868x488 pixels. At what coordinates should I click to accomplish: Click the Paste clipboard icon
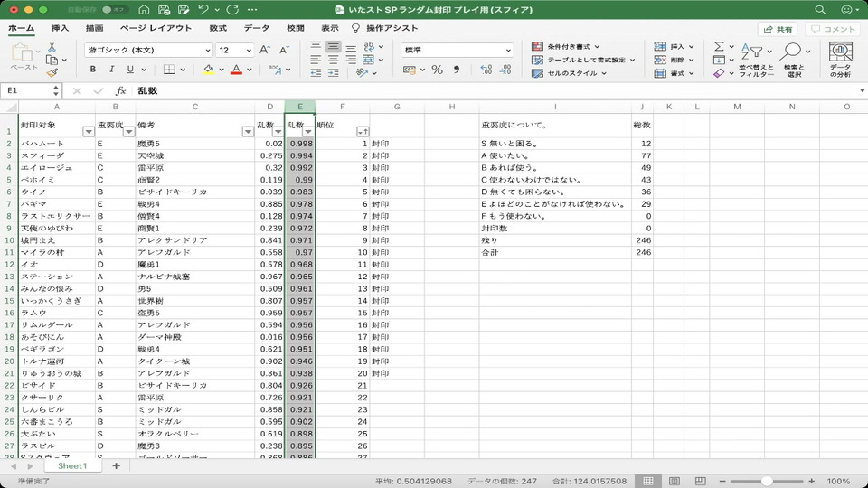pyautogui.click(x=23, y=53)
